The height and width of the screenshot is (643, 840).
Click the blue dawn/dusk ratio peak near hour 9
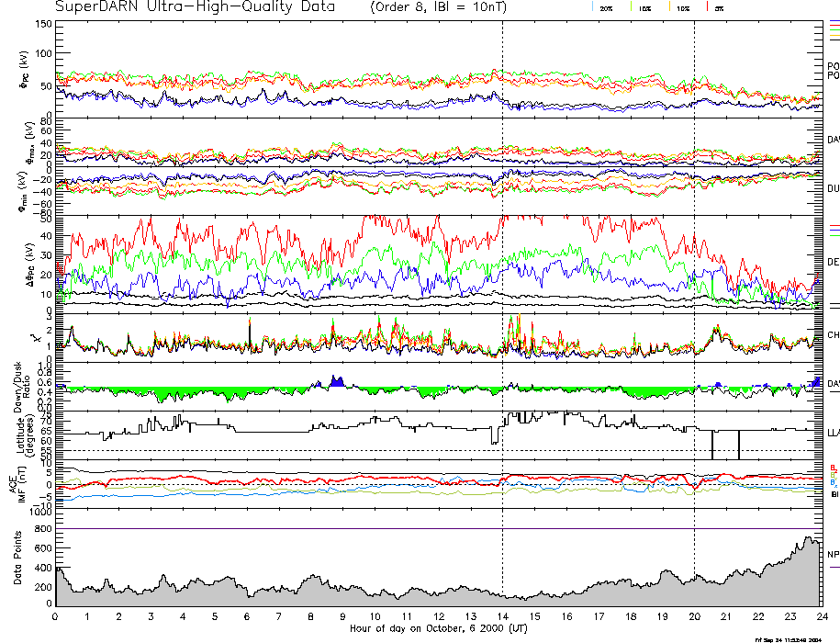click(x=337, y=381)
